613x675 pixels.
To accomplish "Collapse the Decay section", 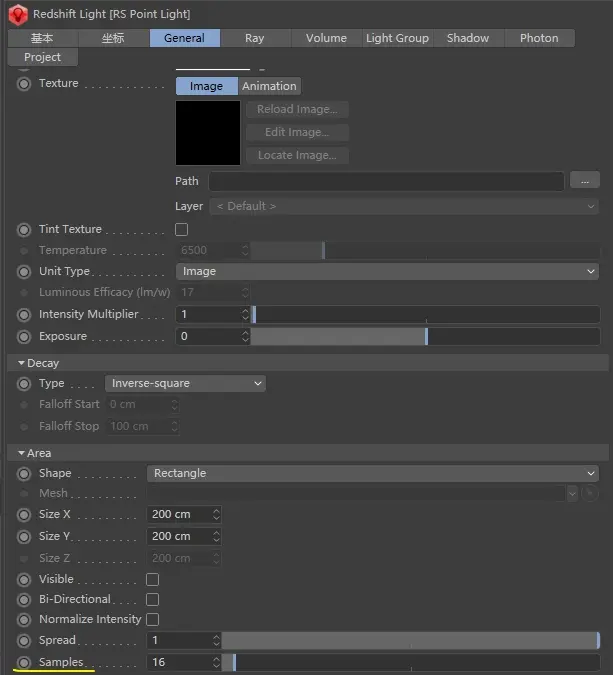I will pyautogui.click(x=21, y=363).
